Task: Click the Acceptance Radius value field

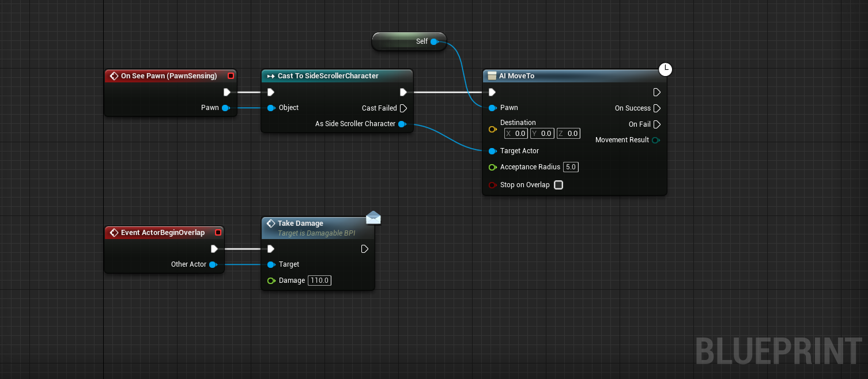Action: (x=570, y=167)
